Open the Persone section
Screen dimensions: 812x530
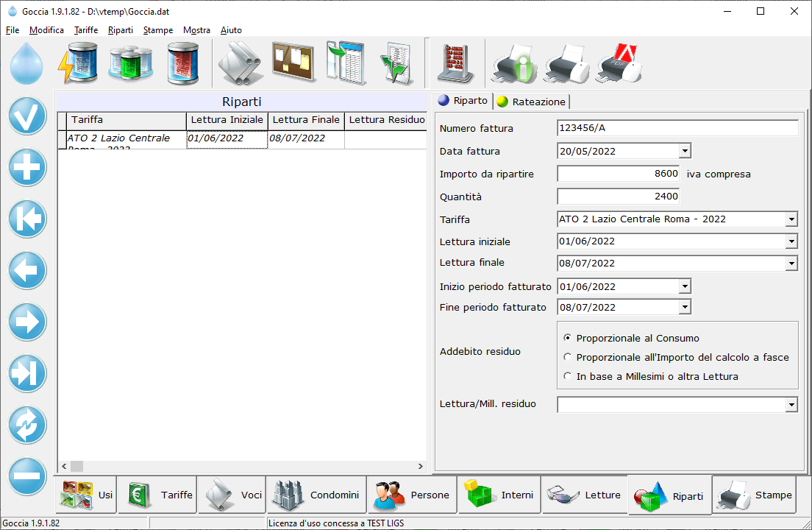[x=412, y=495]
